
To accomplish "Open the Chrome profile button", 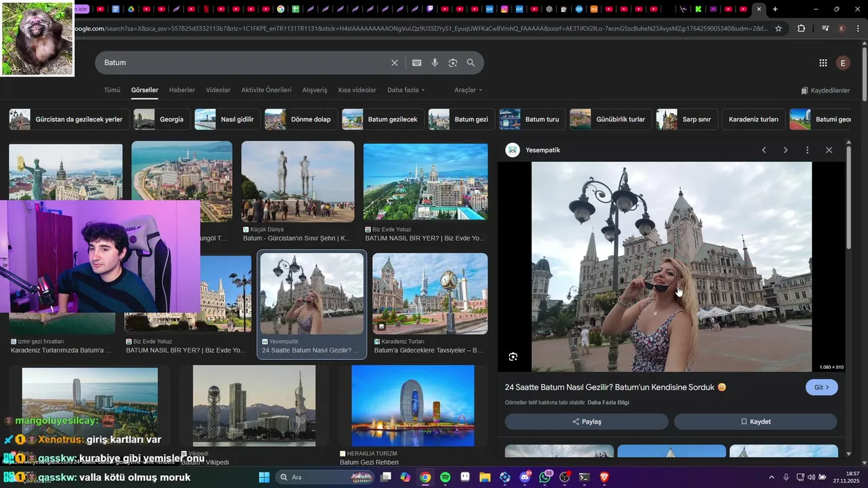I will [842, 28].
